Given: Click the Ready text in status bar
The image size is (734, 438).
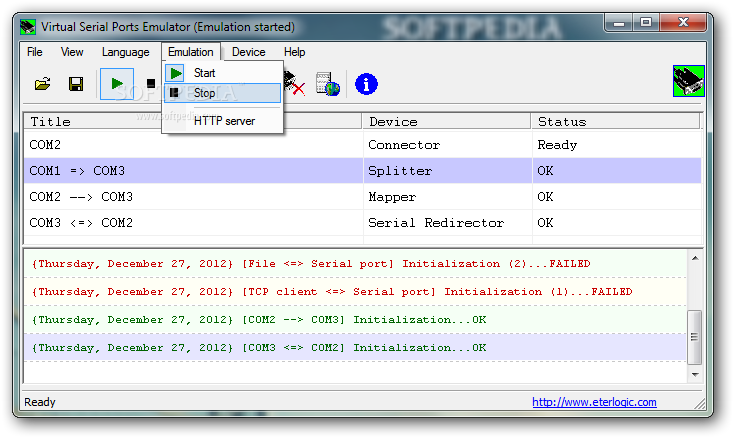Looking at the screenshot, I should point(40,402).
